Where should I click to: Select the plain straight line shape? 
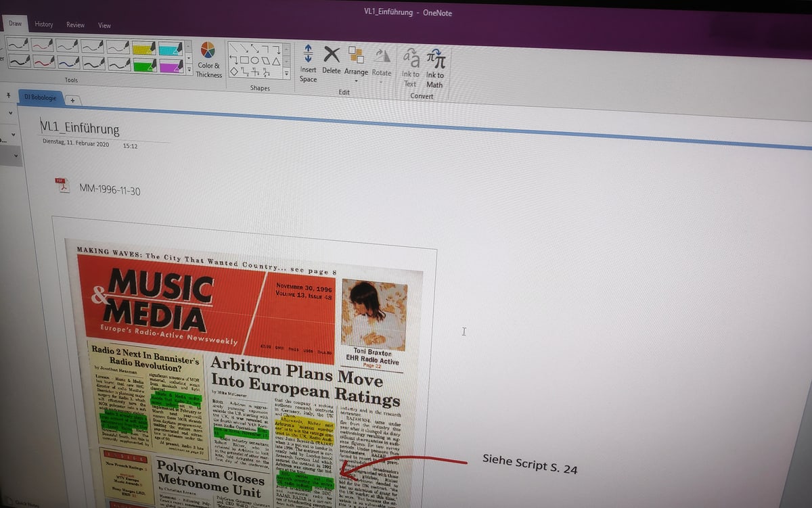click(234, 47)
